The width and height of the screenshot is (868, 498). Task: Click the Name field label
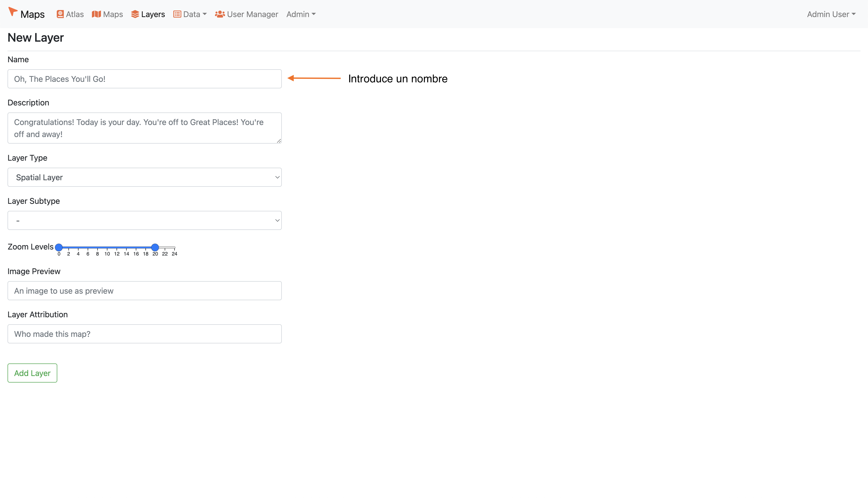[x=18, y=59]
